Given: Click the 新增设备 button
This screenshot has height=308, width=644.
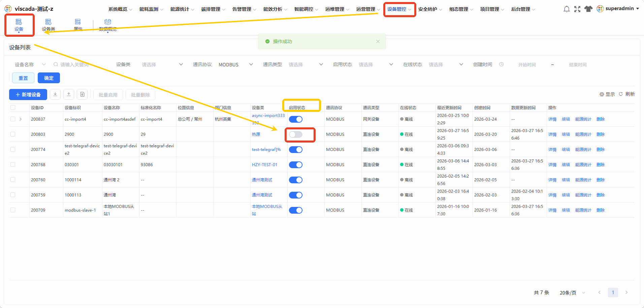Looking at the screenshot, I should 28,95.
